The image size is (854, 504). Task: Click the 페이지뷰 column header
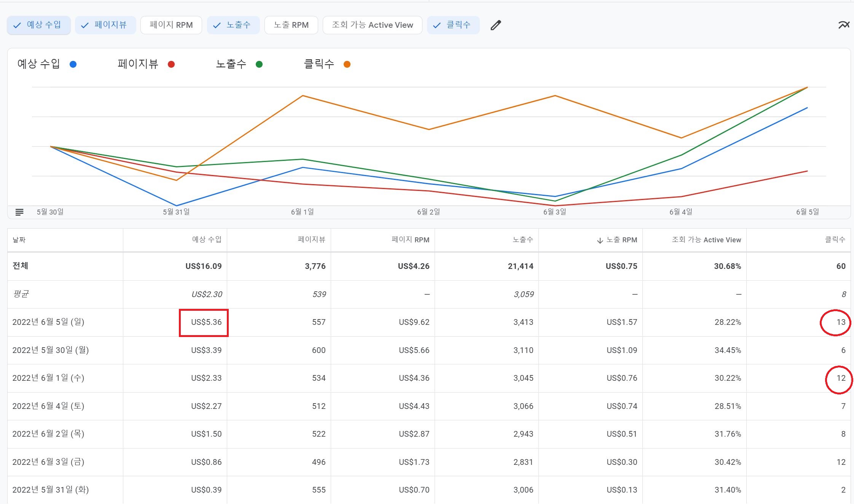[311, 240]
